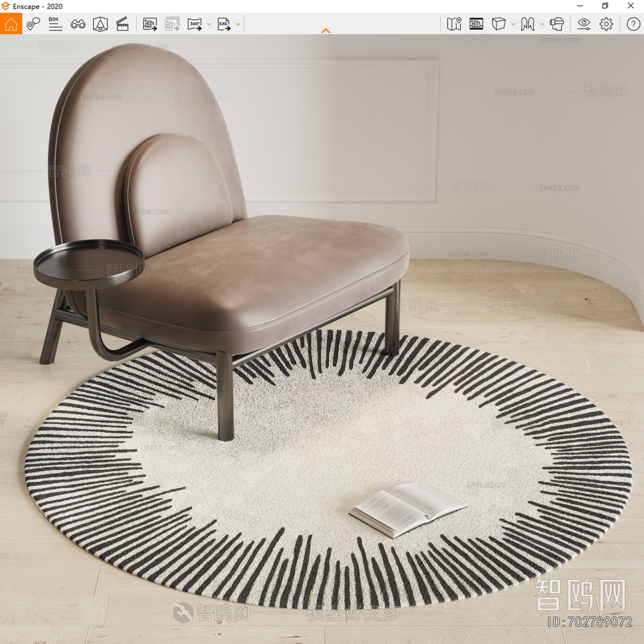Click the Enscape logo in title bar
The image size is (644, 644).
point(6,6)
